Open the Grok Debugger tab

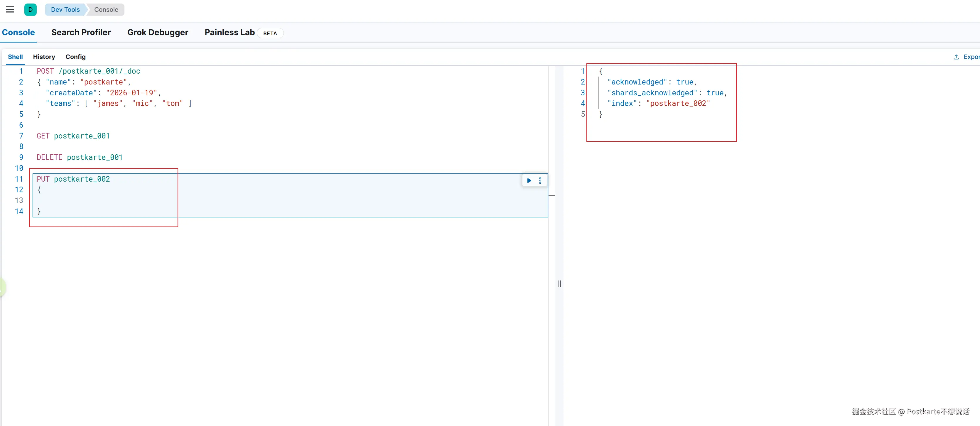coord(158,32)
